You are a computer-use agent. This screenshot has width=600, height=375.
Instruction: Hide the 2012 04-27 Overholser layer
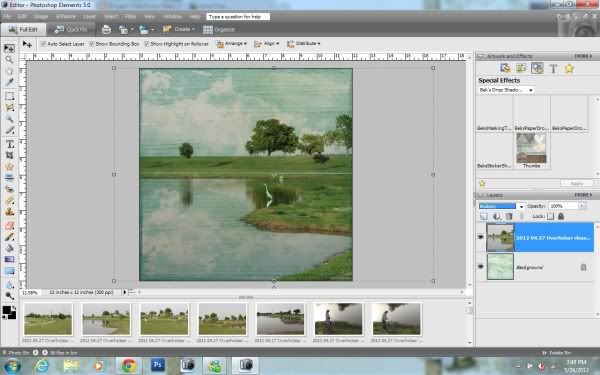(481, 237)
